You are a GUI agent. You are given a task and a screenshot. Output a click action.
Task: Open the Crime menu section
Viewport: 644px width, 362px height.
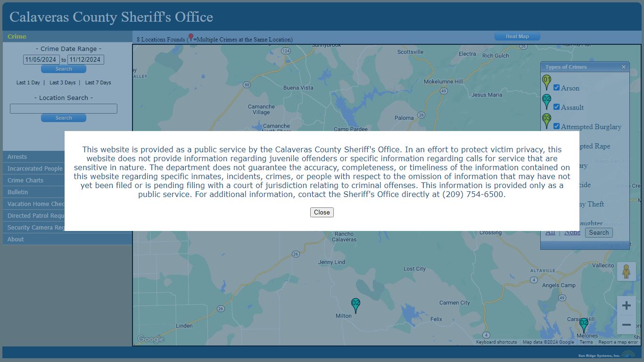[67, 36]
